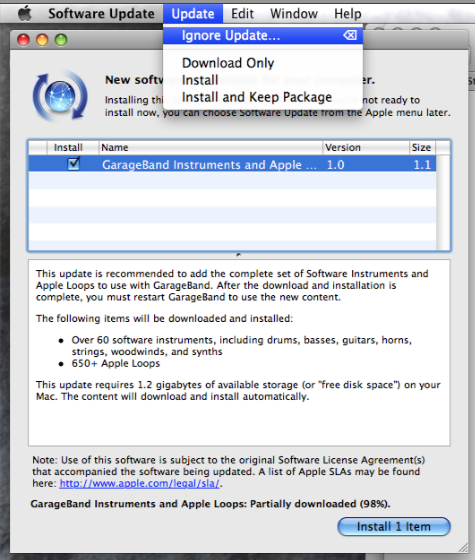Zoom the window with the green button
The width and height of the screenshot is (475, 560).
pyautogui.click(x=61, y=40)
